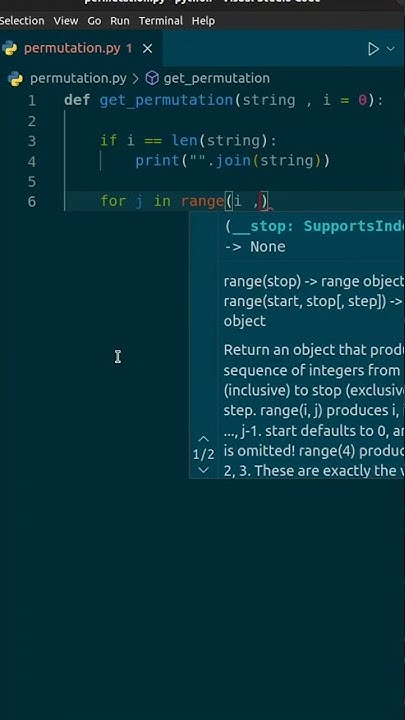Click the Python file icon in breadcrumb
This screenshot has width=405, height=720.
[15, 79]
